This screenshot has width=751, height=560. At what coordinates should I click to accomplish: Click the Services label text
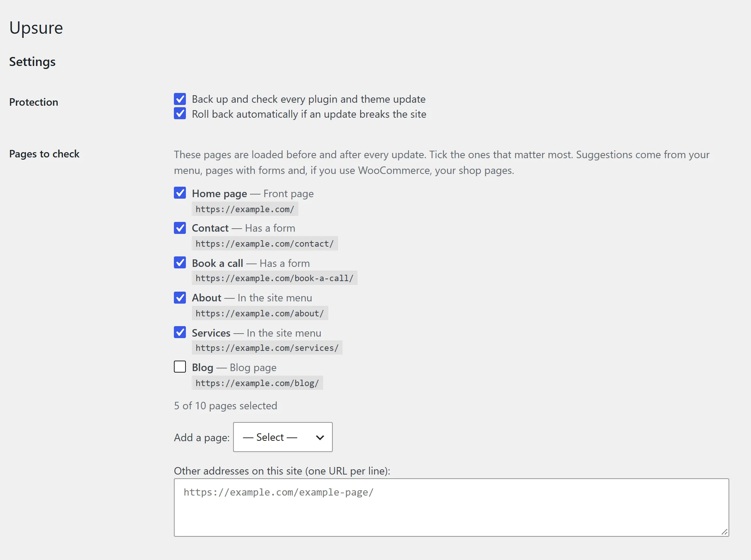(211, 333)
